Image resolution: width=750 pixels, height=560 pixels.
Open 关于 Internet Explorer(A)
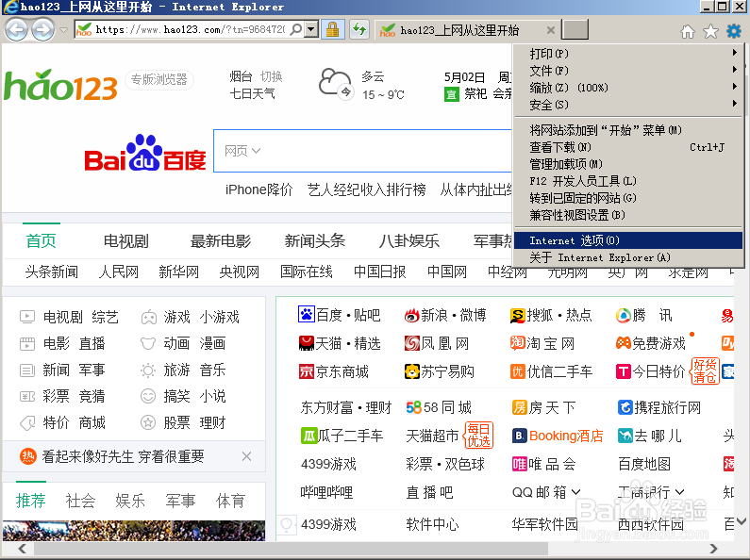(628, 257)
